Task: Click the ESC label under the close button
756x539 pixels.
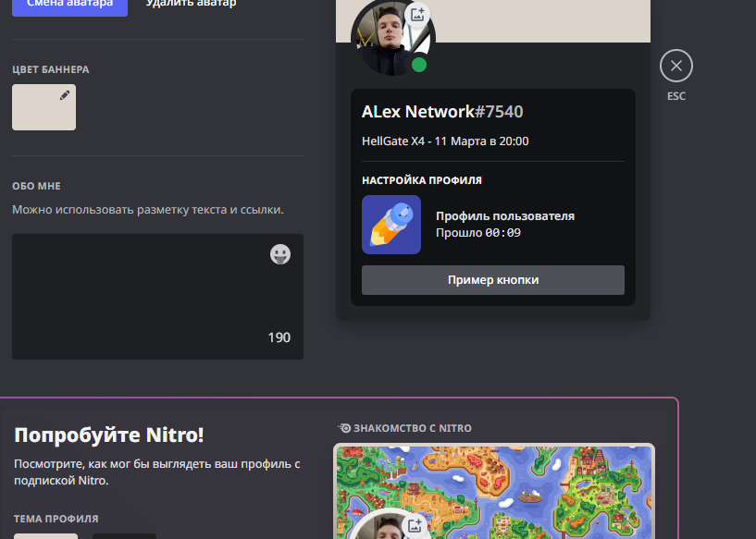Action: coord(676,96)
